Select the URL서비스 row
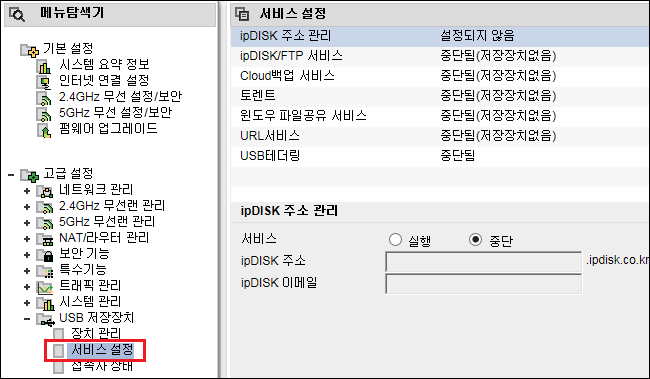This screenshot has height=379, width=650. [x=440, y=136]
